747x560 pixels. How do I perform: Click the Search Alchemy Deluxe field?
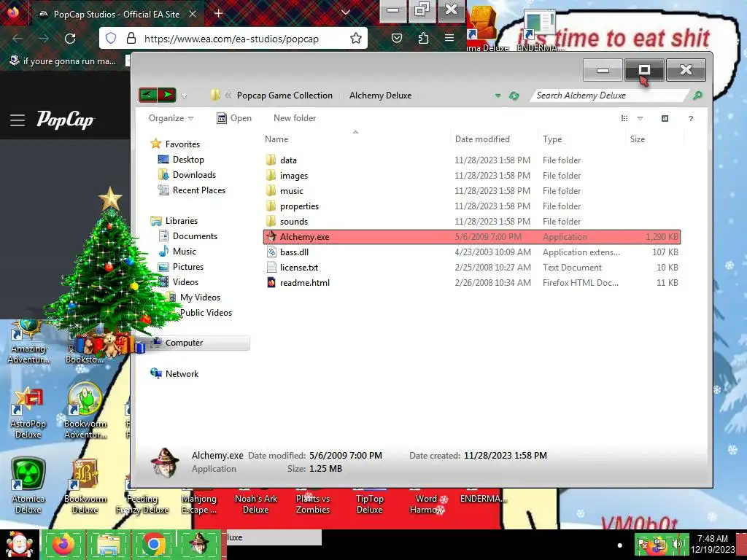tap(610, 96)
